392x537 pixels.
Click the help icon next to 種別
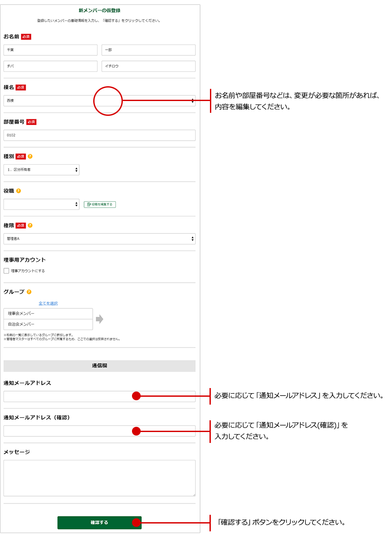tap(30, 156)
